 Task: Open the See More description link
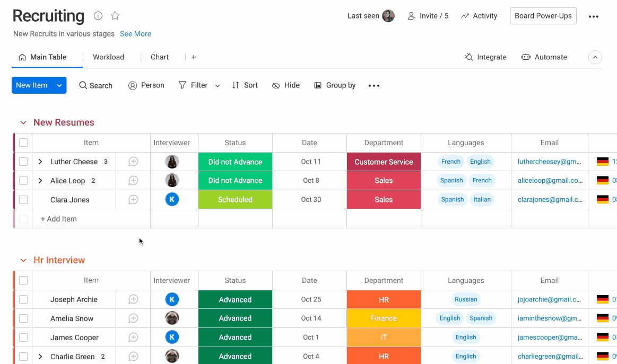135,34
